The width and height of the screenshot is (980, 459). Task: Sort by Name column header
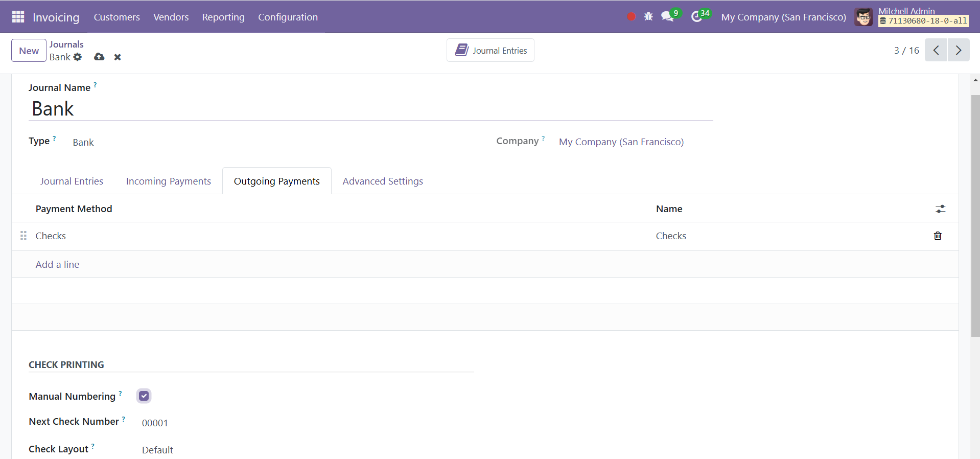[669, 209]
